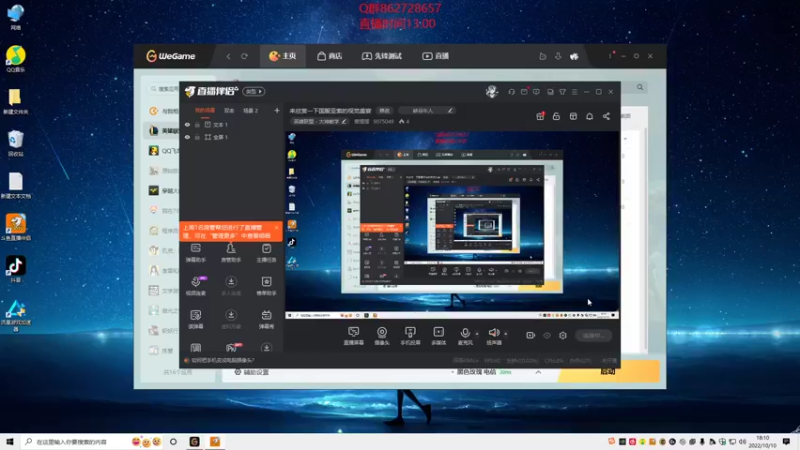Toggle visibility of 全屏 1 source
The height and width of the screenshot is (450, 800).
tap(187, 137)
